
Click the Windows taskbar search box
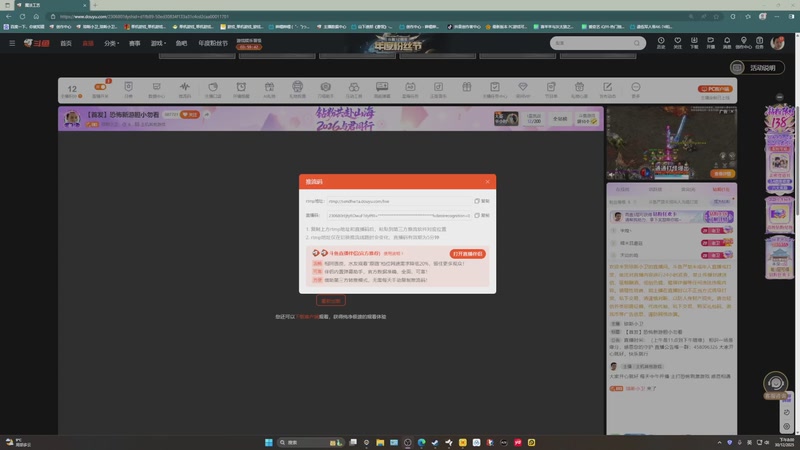click(311, 442)
